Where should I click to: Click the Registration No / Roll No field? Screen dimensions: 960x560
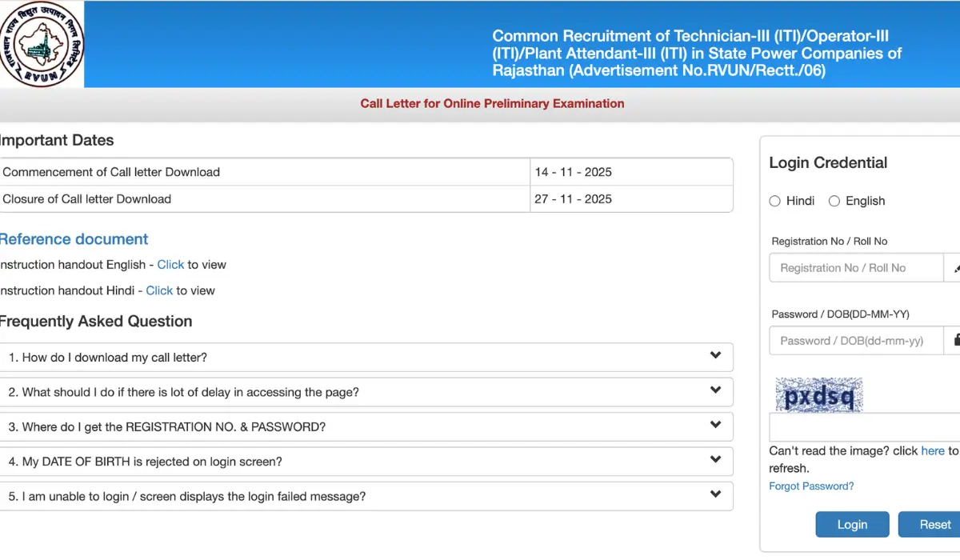pyautogui.click(x=856, y=267)
